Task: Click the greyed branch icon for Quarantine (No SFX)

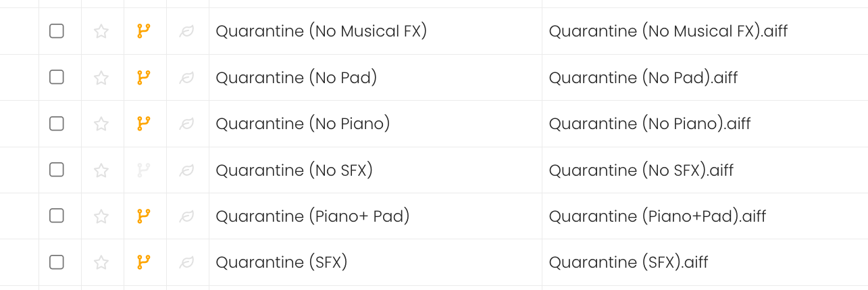Action: click(143, 170)
